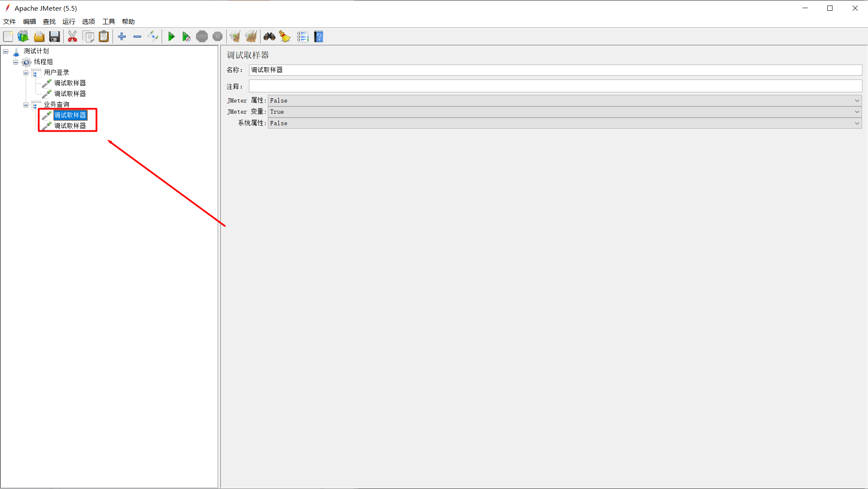Open the JMeter 属性 dropdown
This screenshot has height=489, width=868.
(565, 100)
